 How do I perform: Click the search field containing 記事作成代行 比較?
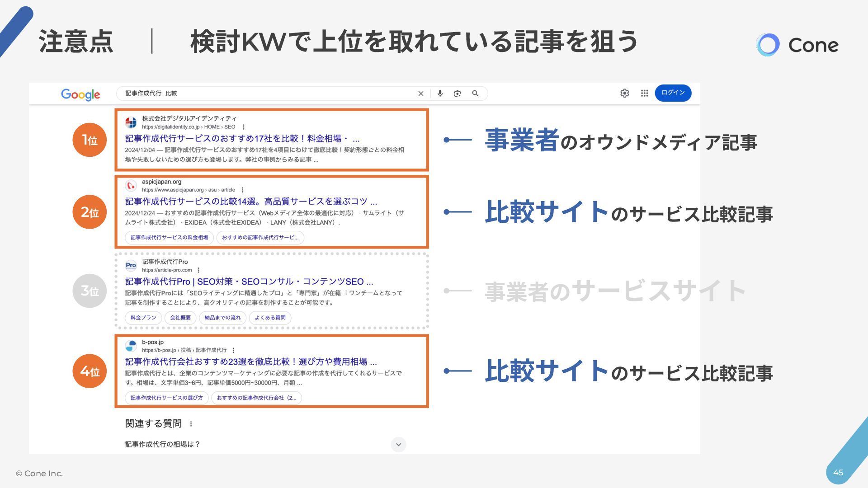click(x=267, y=94)
